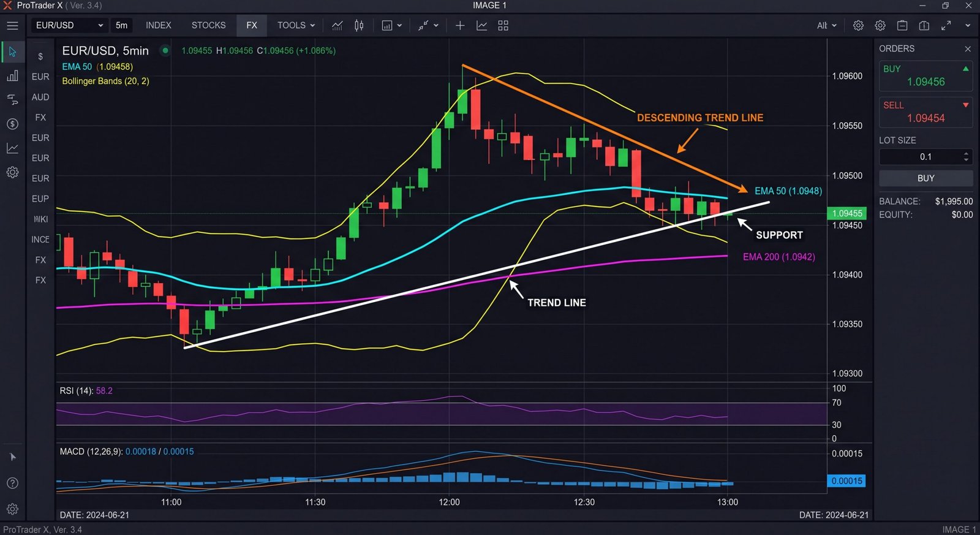
Task: Switch to the INDEX tab
Action: (159, 26)
